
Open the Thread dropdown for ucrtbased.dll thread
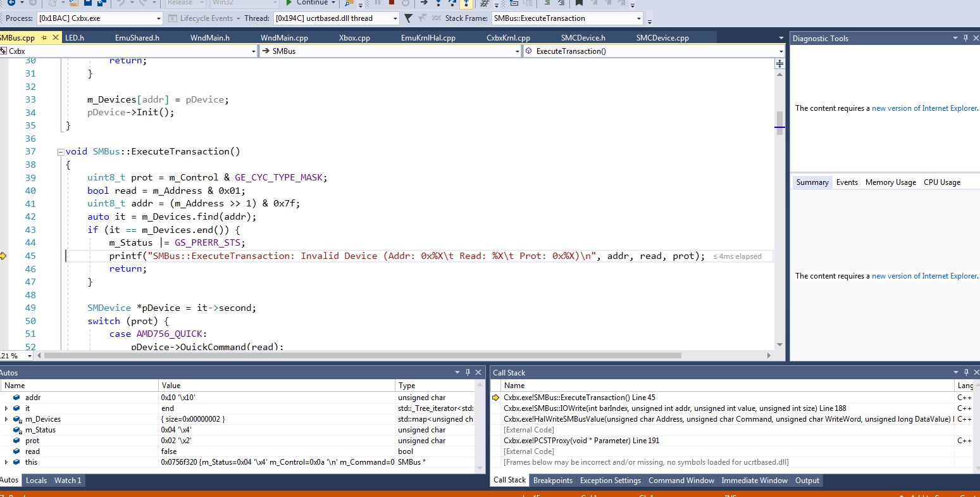tap(337, 18)
